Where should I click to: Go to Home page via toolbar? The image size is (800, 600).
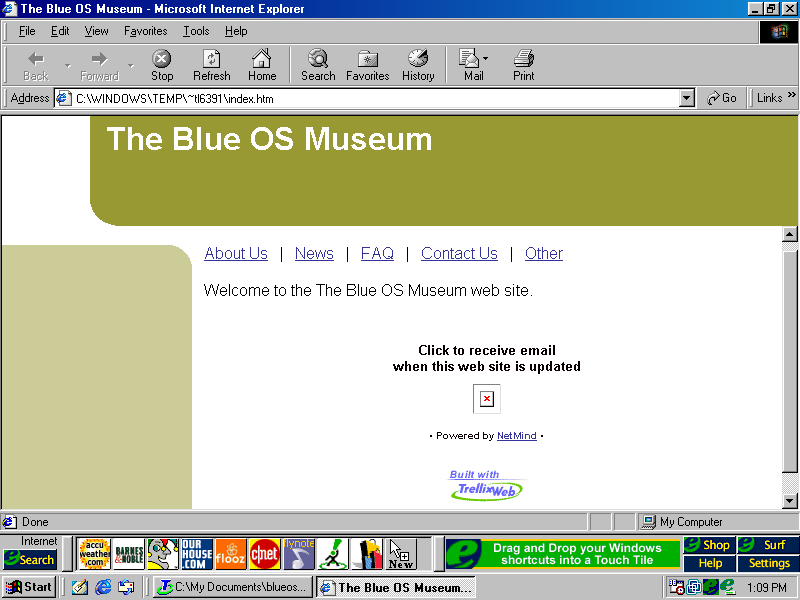262,65
